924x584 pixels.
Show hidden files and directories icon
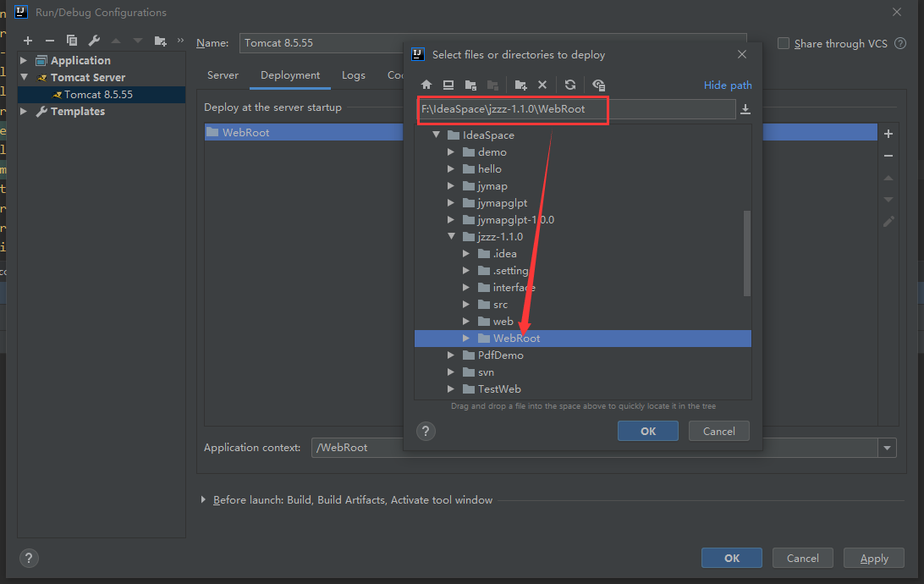599,85
